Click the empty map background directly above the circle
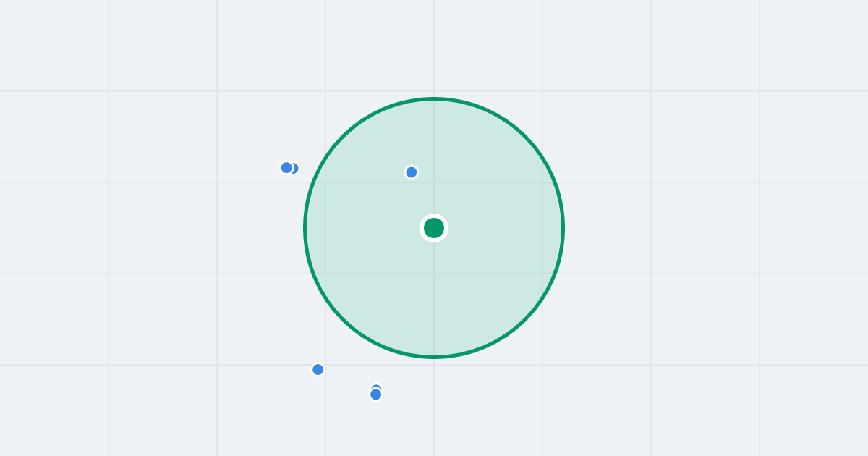The width and height of the screenshot is (868, 456). click(x=434, y=47)
